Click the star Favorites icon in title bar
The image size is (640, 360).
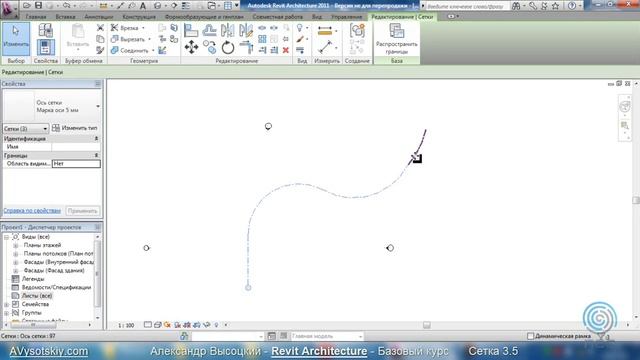555,6
